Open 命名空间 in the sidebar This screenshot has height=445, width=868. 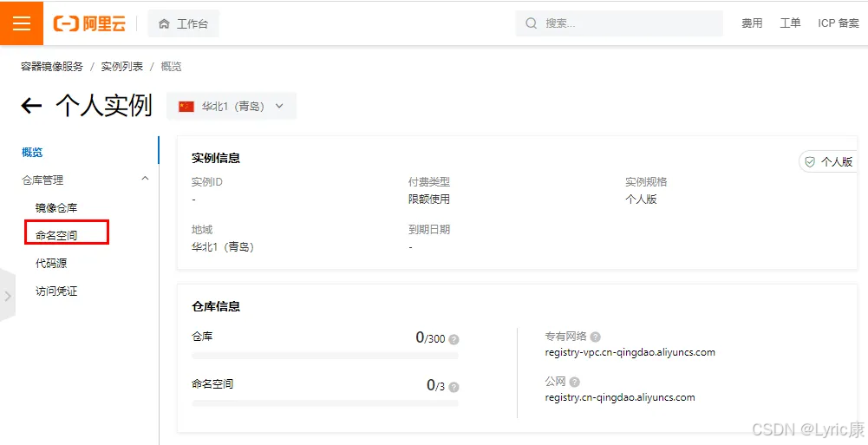56,236
